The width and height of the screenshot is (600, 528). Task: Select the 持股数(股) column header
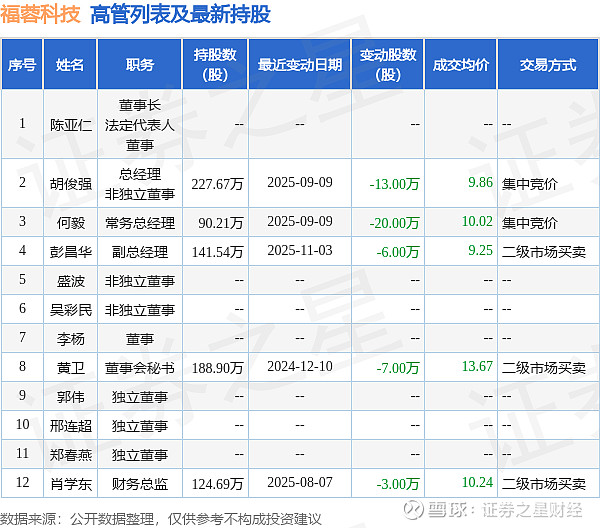pos(215,64)
